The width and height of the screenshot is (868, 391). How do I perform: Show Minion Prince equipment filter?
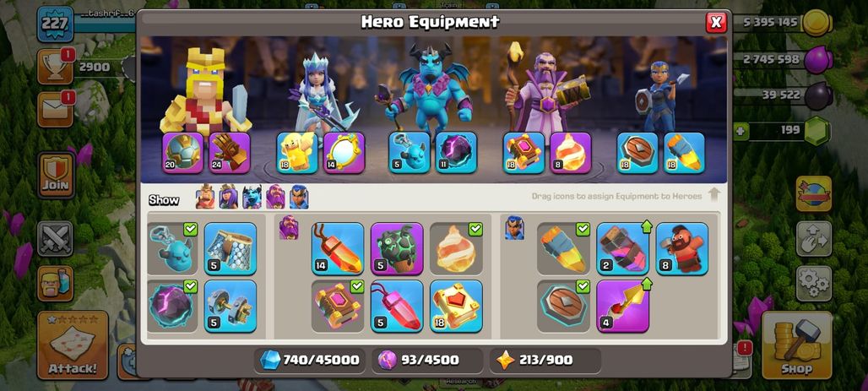click(252, 197)
